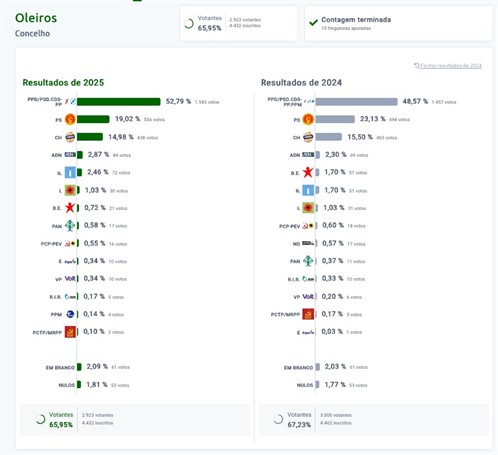Click the L poppy logo in 2025 results

pyautogui.click(x=70, y=190)
